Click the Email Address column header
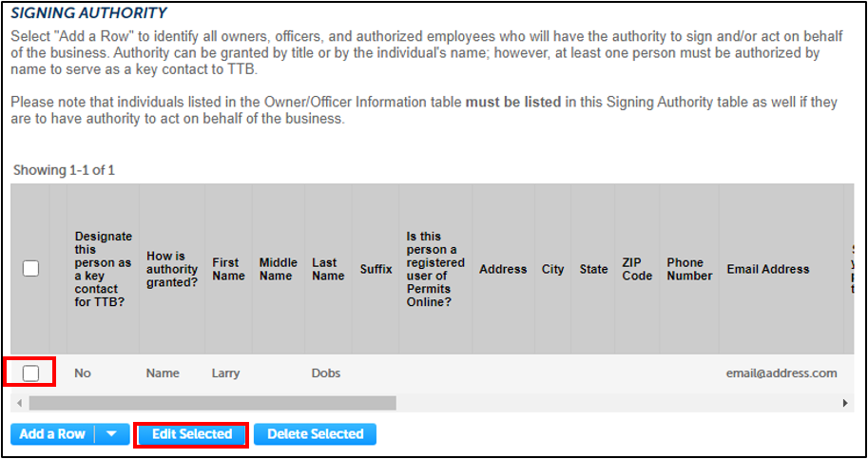 [768, 269]
